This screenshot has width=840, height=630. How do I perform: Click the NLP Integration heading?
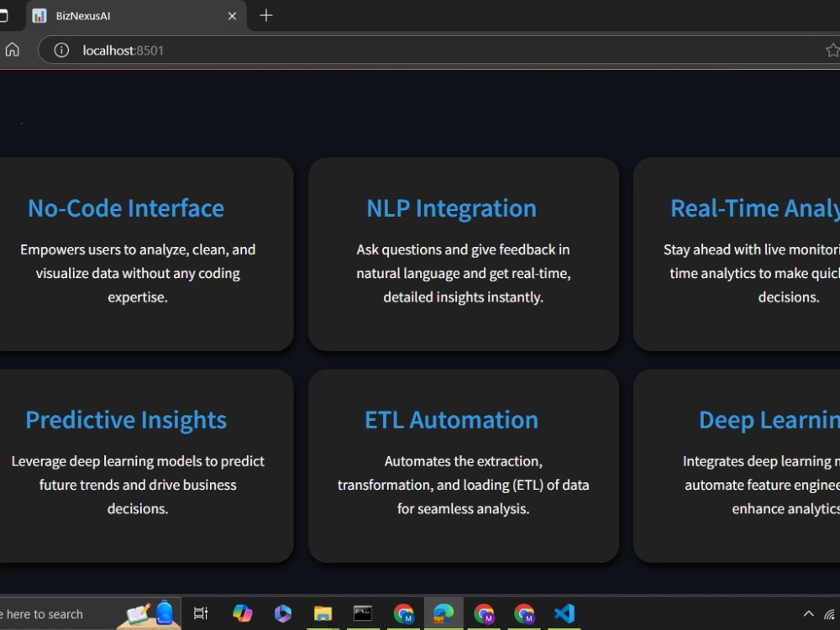[x=451, y=208]
